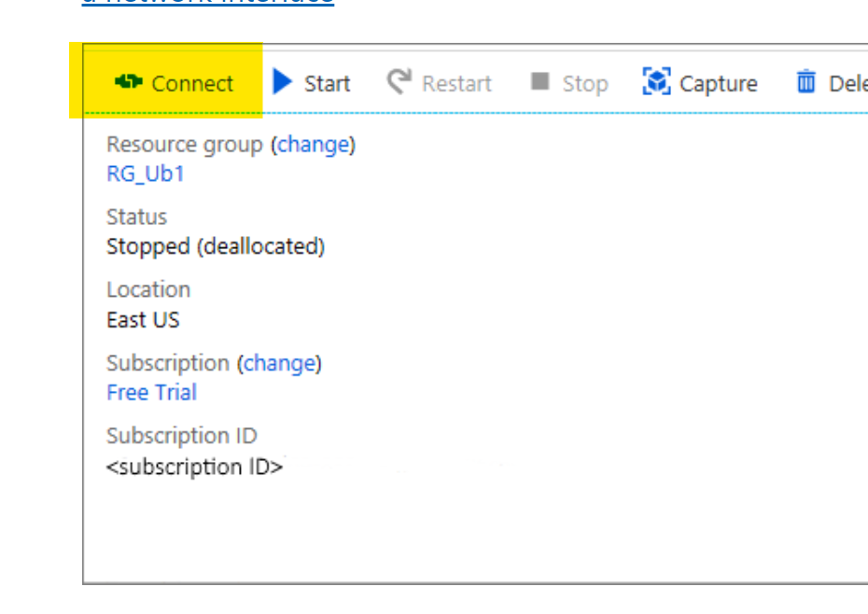Click the <subscription ID> value text
Image resolution: width=868 pixels, height=614 pixels.
[194, 467]
